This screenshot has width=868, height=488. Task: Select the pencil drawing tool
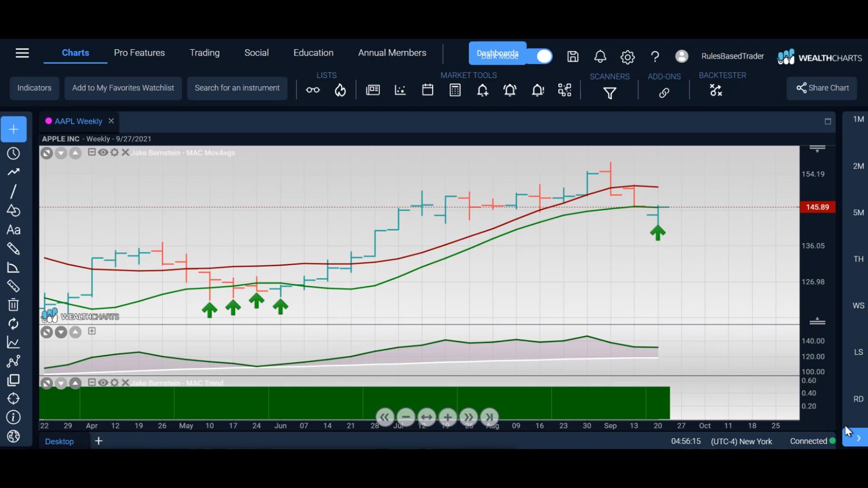tap(14, 249)
